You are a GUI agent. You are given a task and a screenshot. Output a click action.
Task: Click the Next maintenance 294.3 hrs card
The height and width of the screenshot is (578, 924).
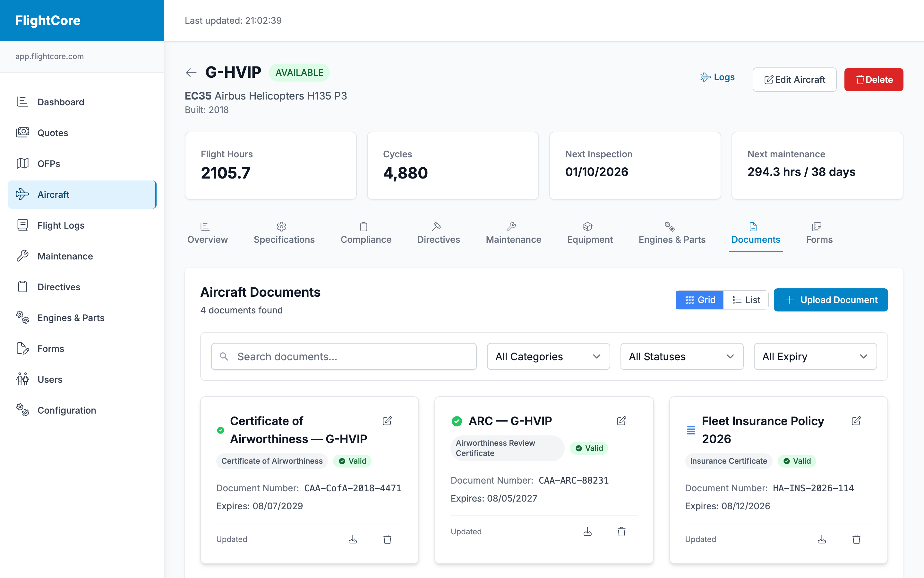(x=817, y=165)
